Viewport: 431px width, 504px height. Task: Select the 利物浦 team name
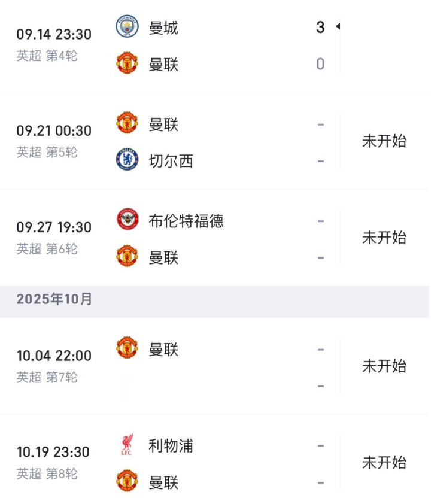pos(171,446)
